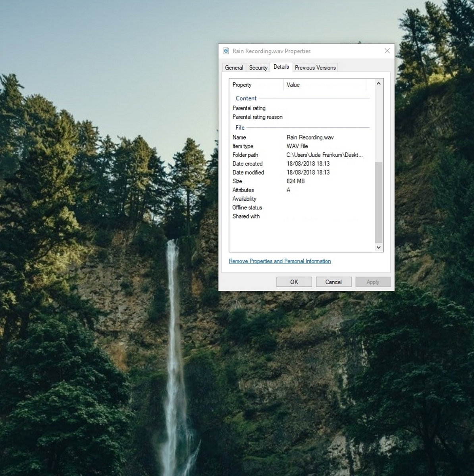Screen dimensions: 474x476
Task: Click the scroll down arrow in details list
Action: (378, 247)
